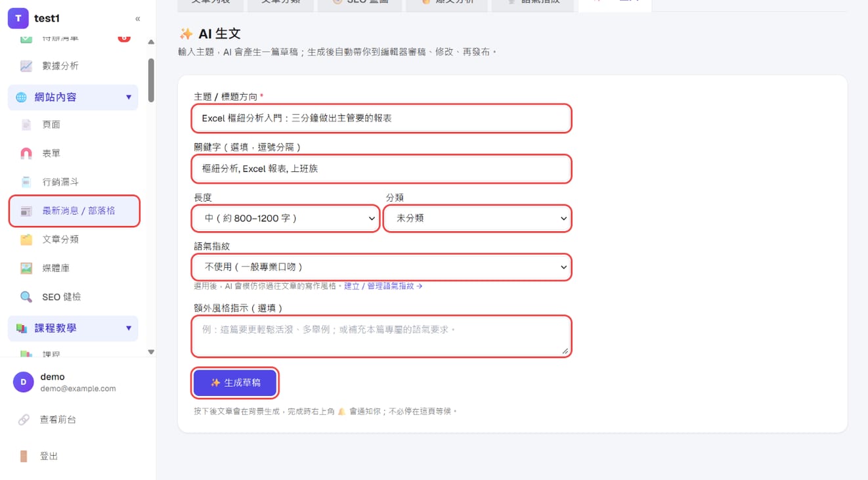The height and width of the screenshot is (480, 868).
Task: Open the 長度 dropdown
Action: [286, 219]
